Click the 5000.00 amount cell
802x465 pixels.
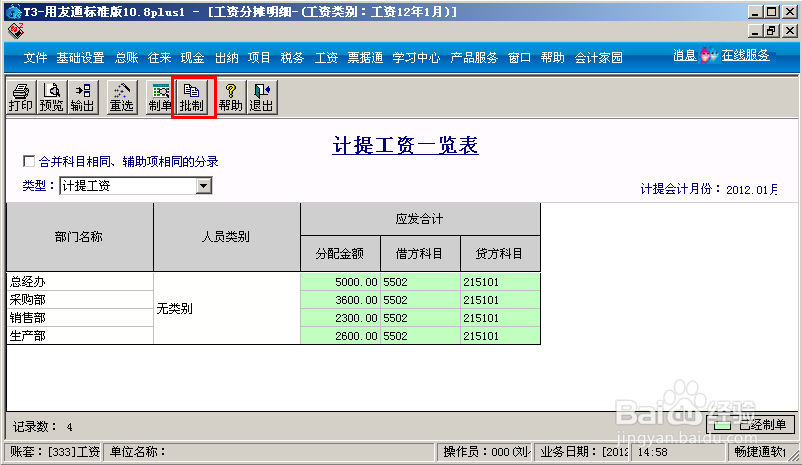point(340,282)
